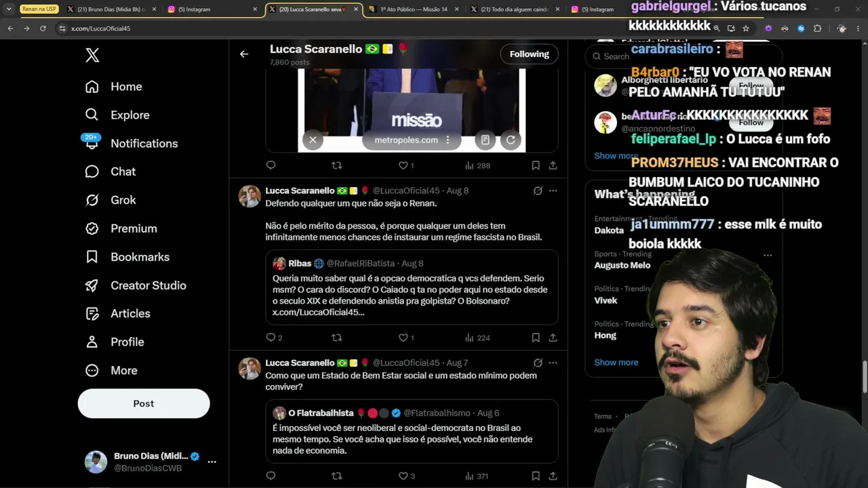Ask Grok about the Aug 8 post
The width and height of the screenshot is (868, 488).
click(x=538, y=191)
